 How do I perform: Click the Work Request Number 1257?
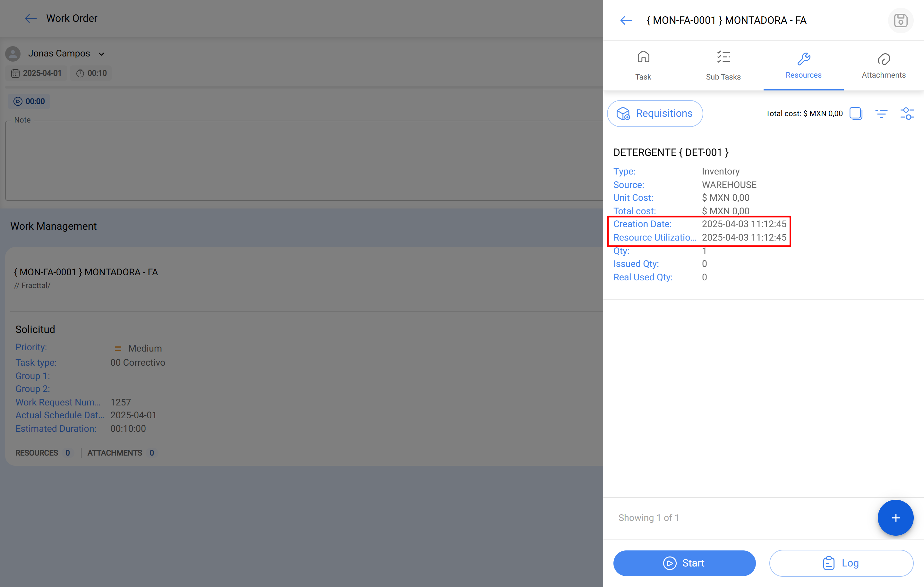(x=121, y=402)
